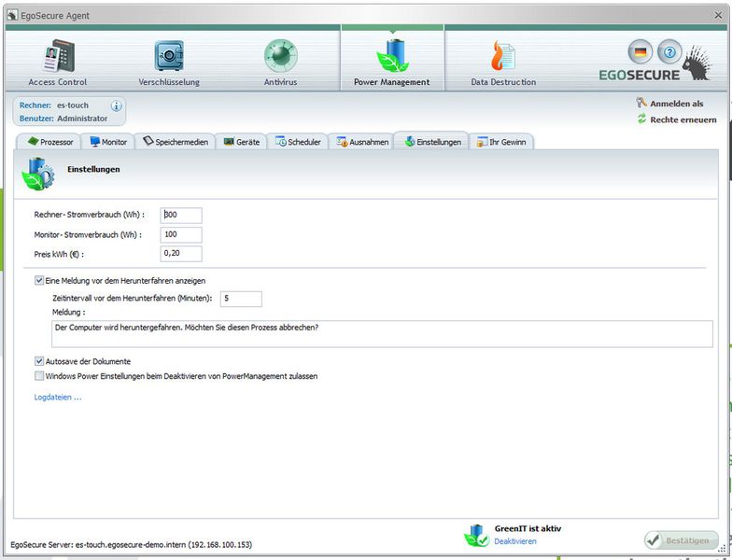Select the Einstellungen tab
The image size is (732, 560).
point(433,142)
